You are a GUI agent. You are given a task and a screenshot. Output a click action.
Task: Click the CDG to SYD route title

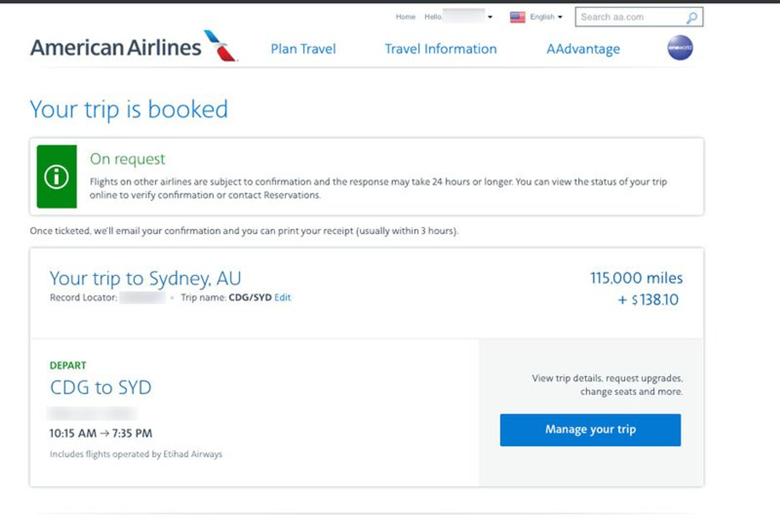tap(101, 387)
